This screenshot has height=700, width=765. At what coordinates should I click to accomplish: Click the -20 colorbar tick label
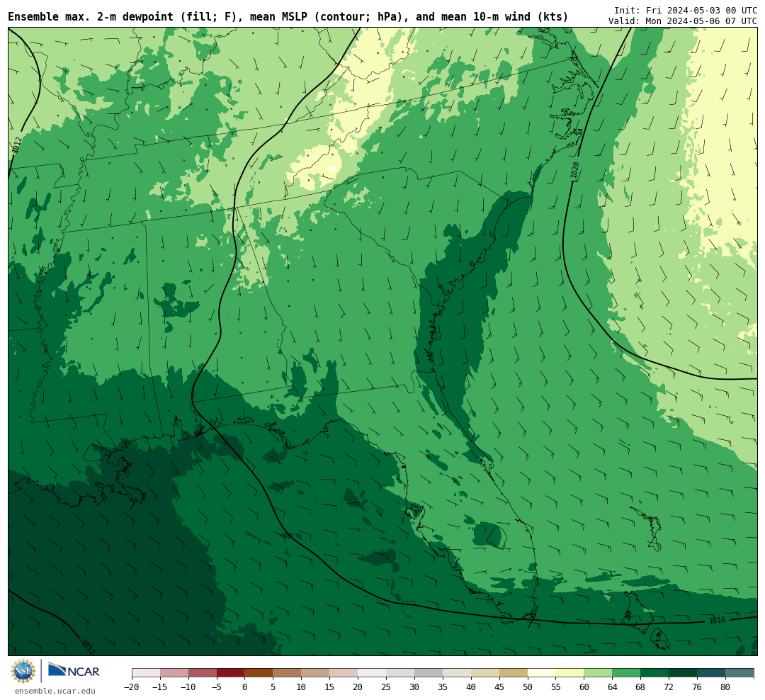tap(132, 687)
